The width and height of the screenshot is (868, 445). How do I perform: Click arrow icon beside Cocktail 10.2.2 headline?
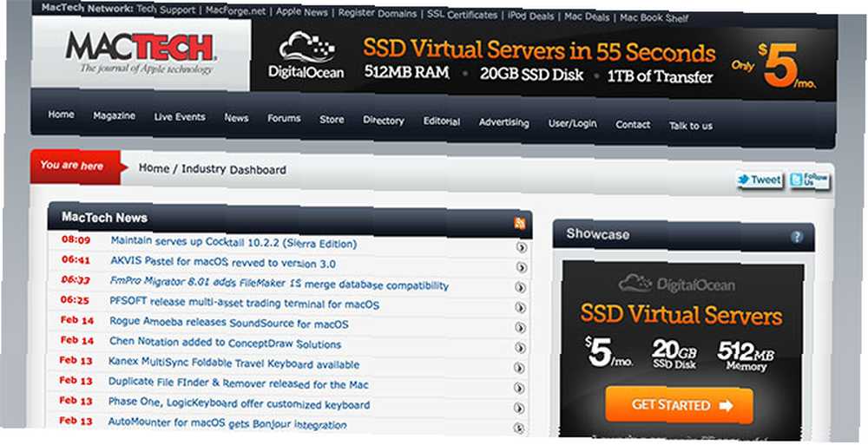coord(521,248)
